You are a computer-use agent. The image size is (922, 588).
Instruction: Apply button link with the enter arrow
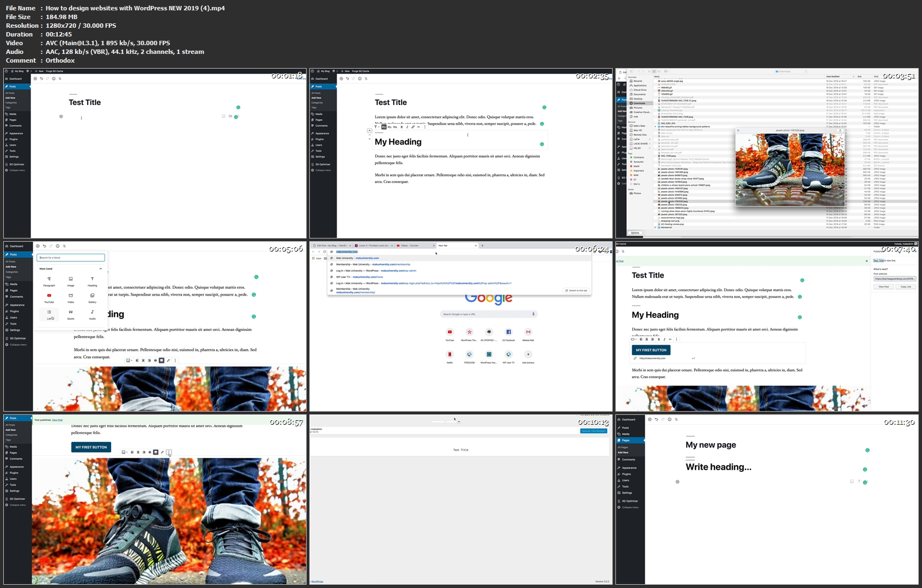(693, 358)
